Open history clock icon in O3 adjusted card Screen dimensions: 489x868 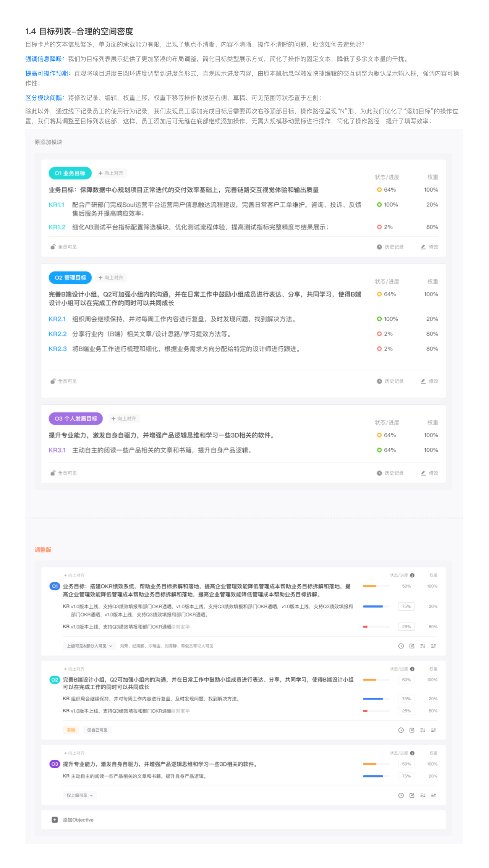pyautogui.click(x=401, y=795)
